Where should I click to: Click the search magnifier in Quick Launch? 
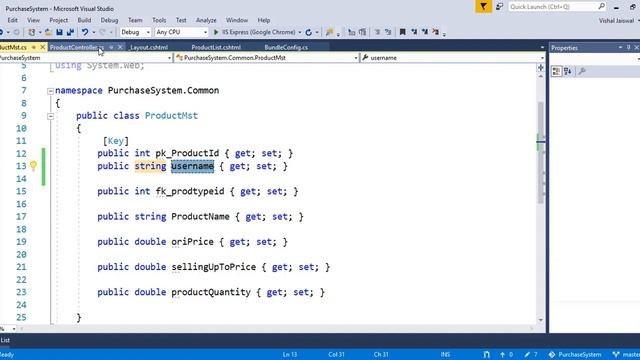click(x=601, y=7)
